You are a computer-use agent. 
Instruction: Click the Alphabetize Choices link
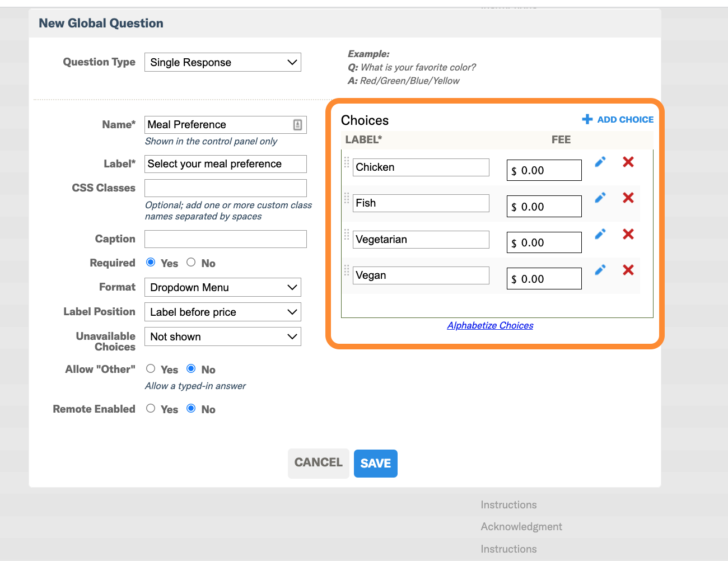point(490,325)
